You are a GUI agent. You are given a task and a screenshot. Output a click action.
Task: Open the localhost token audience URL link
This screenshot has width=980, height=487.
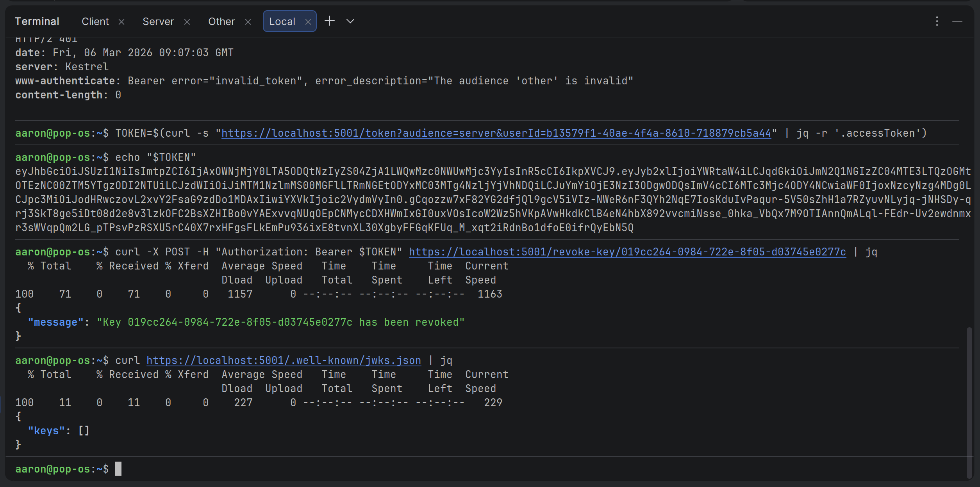(496, 133)
